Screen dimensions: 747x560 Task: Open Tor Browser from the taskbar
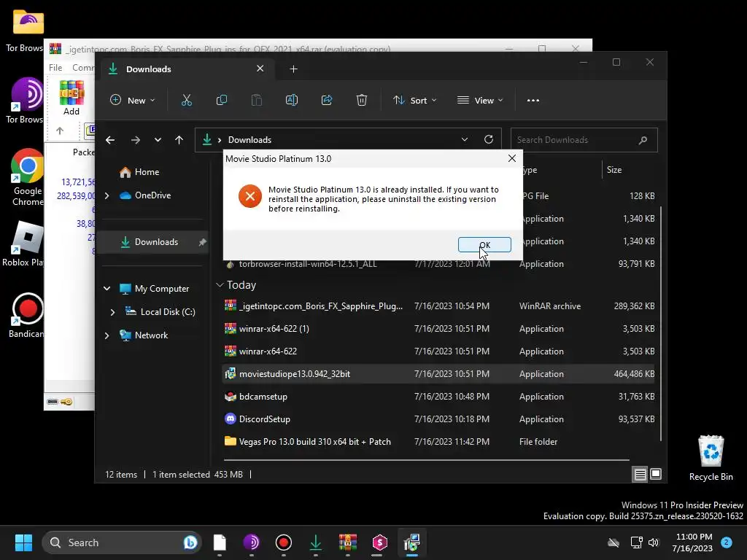click(252, 542)
